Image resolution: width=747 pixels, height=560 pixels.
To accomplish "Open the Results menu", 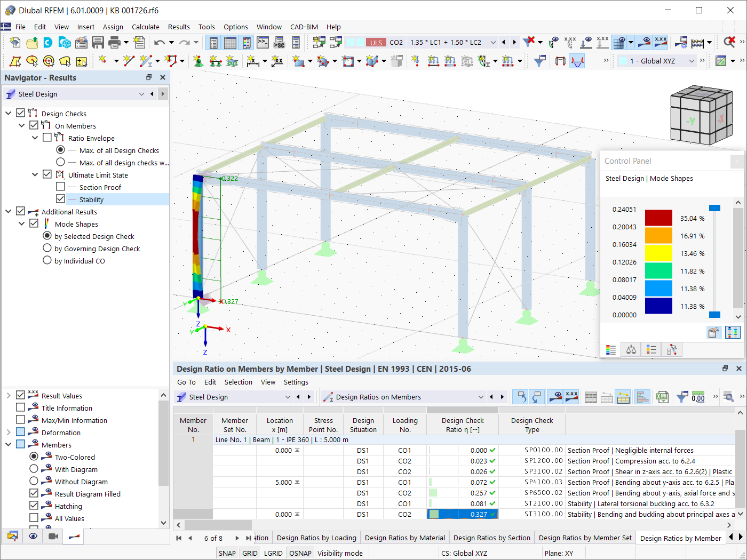I will [179, 27].
